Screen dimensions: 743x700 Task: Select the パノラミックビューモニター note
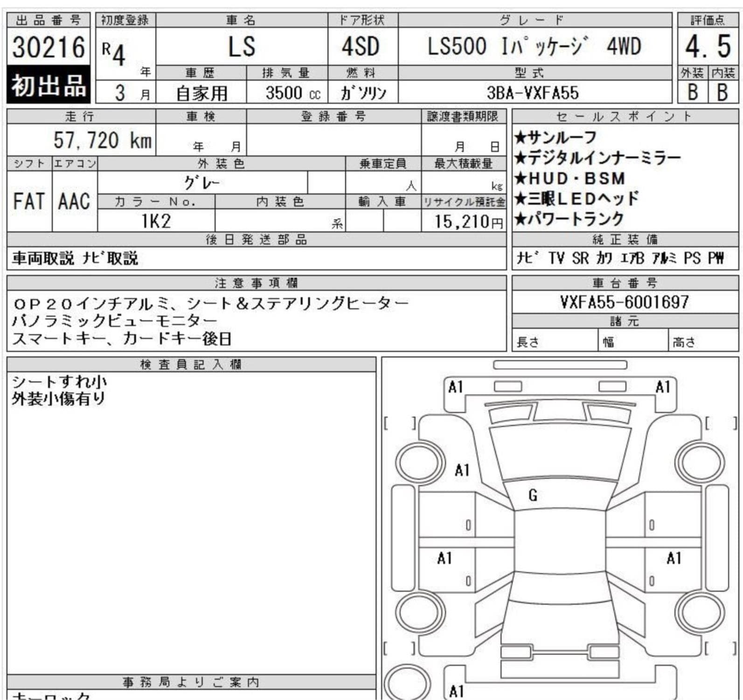(x=115, y=321)
